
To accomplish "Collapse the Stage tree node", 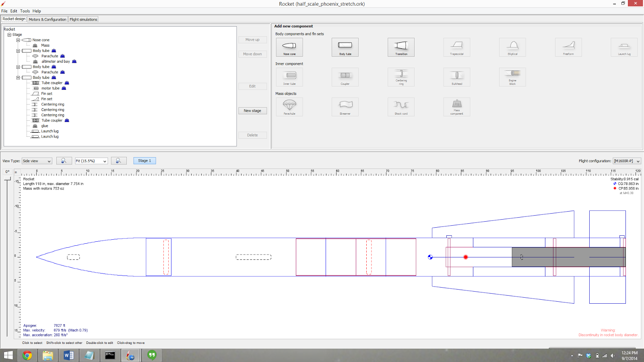I will coord(9,35).
